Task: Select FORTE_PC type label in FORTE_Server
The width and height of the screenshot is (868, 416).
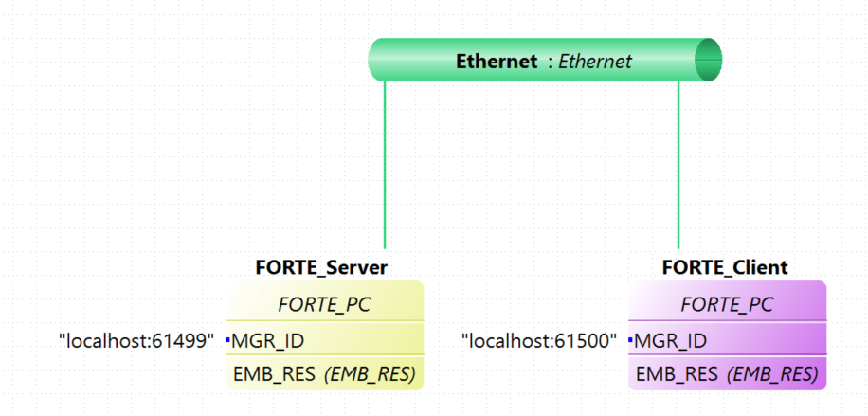Action: pyautogui.click(x=324, y=304)
